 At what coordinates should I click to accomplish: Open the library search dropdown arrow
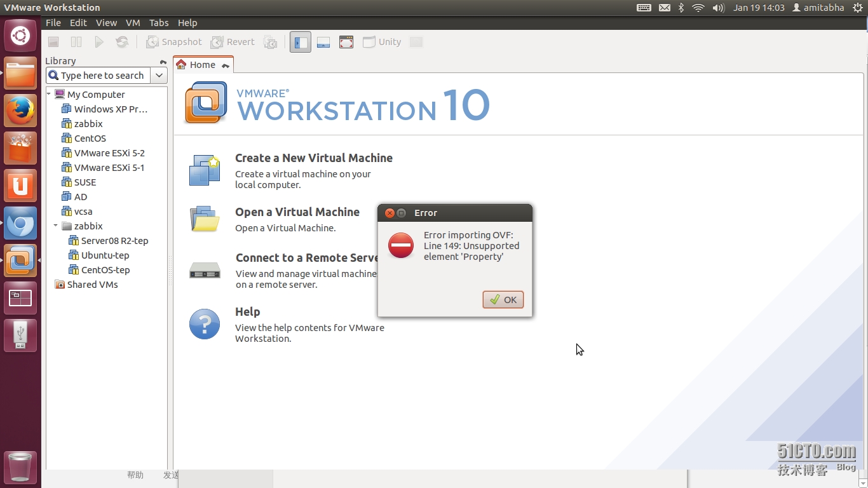(159, 75)
